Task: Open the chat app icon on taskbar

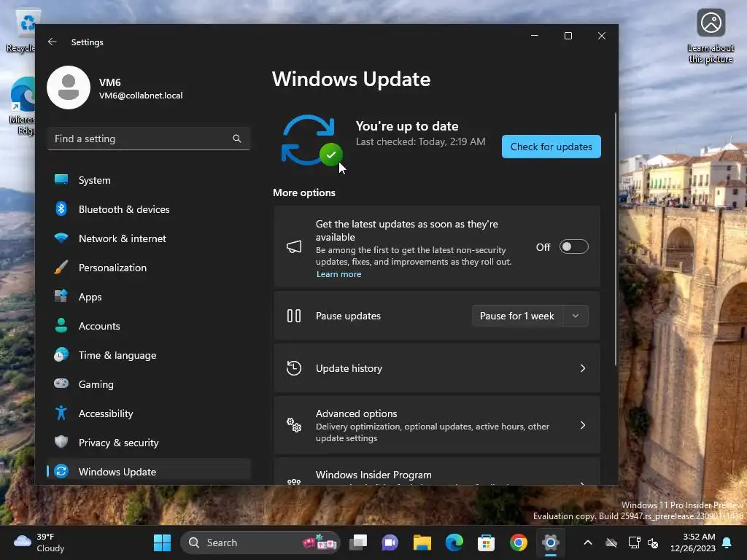Action: pos(390,542)
